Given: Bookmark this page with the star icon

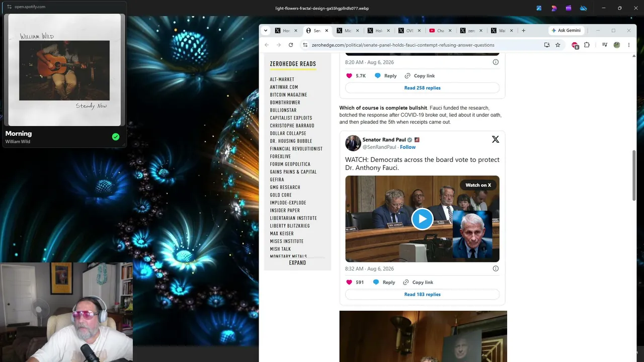Looking at the screenshot, I should pyautogui.click(x=557, y=45).
